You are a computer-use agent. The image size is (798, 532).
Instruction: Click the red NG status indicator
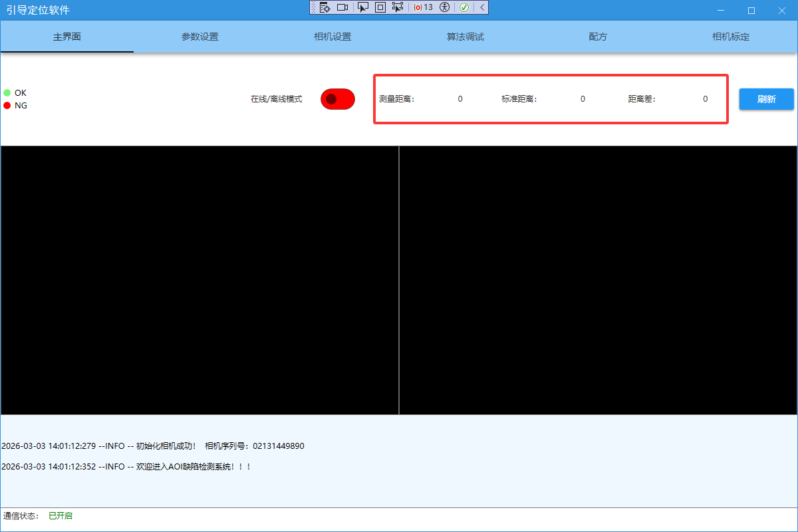[x=8, y=105]
